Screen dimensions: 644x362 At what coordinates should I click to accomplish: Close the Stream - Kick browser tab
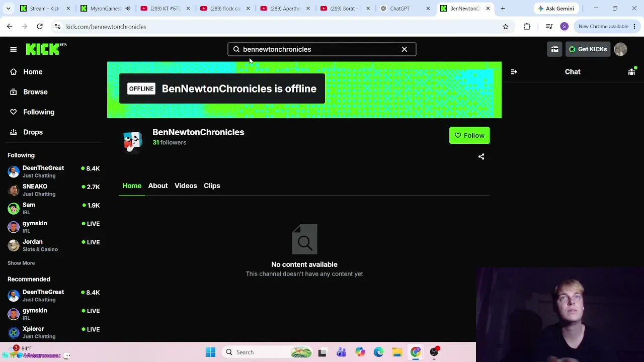[68, 9]
